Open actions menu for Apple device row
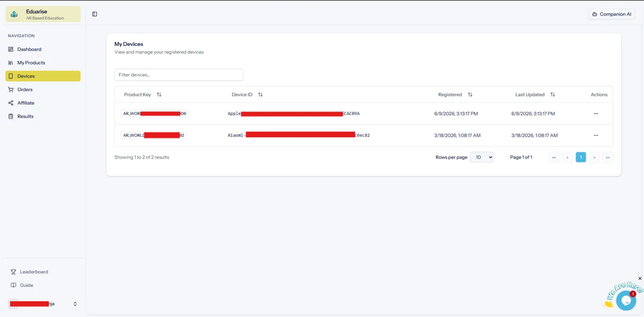644x317 pixels. click(596, 113)
